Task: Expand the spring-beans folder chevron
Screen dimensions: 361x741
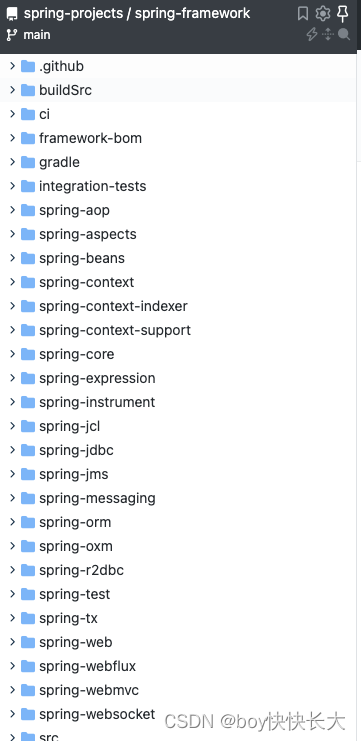Action: (12, 258)
